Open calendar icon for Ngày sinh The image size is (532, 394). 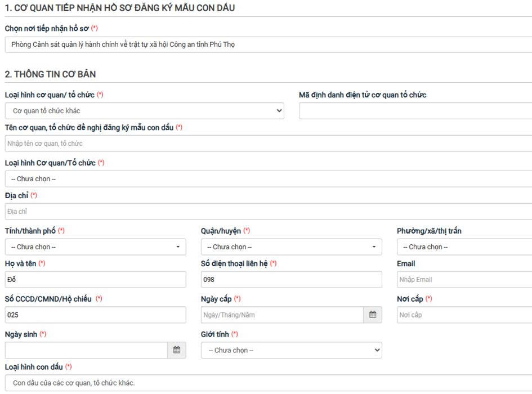tap(177, 350)
